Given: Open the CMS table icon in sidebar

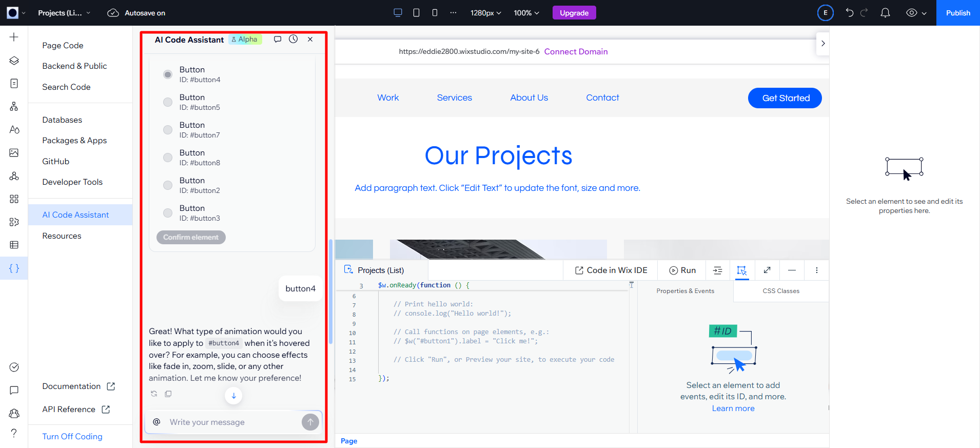Looking at the screenshot, I should pos(14,245).
